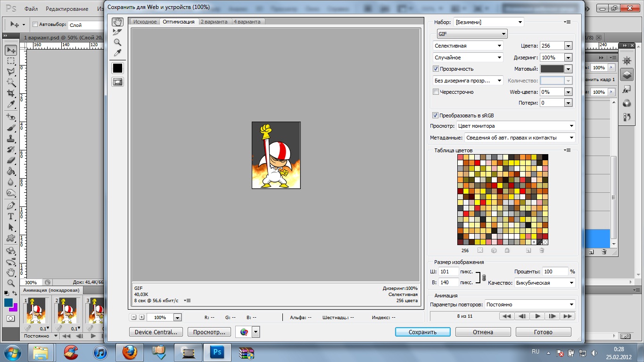Switch to the 2 варианта tab
The width and height of the screenshot is (644, 362).
214,22
